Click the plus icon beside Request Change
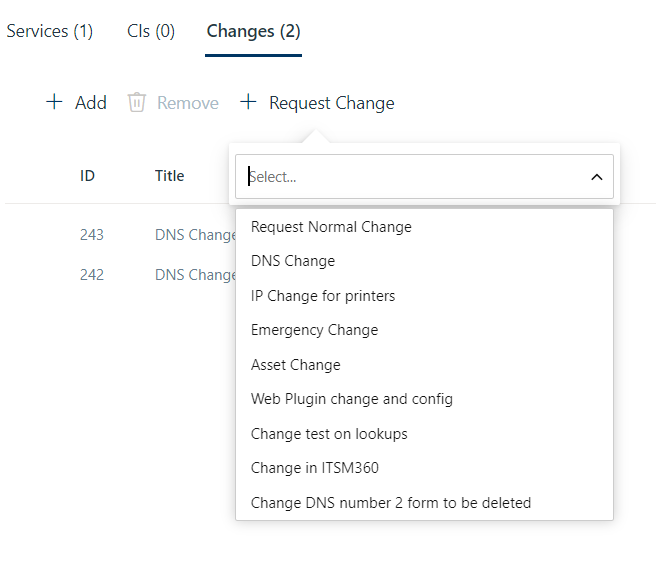Screen dimensions: 656x575 [249, 102]
